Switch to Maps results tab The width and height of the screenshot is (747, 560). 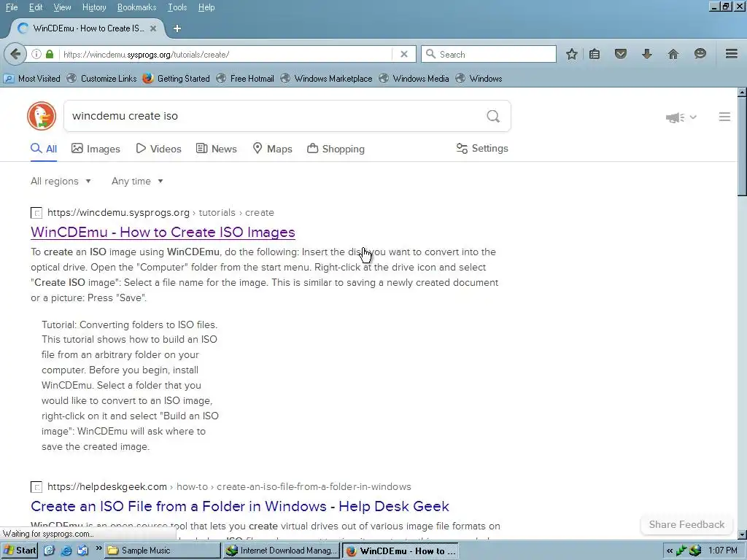click(x=273, y=149)
